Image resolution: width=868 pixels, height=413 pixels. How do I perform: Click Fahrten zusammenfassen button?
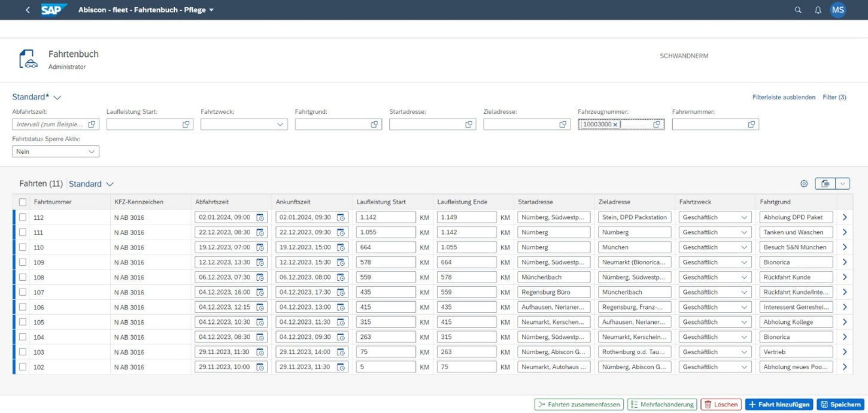coord(579,405)
